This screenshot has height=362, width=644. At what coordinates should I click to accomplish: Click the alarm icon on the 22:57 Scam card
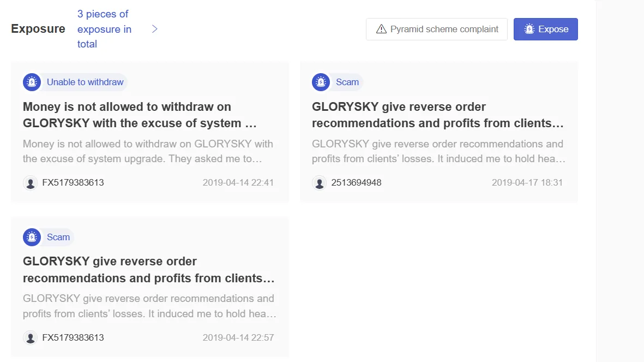pos(32,237)
